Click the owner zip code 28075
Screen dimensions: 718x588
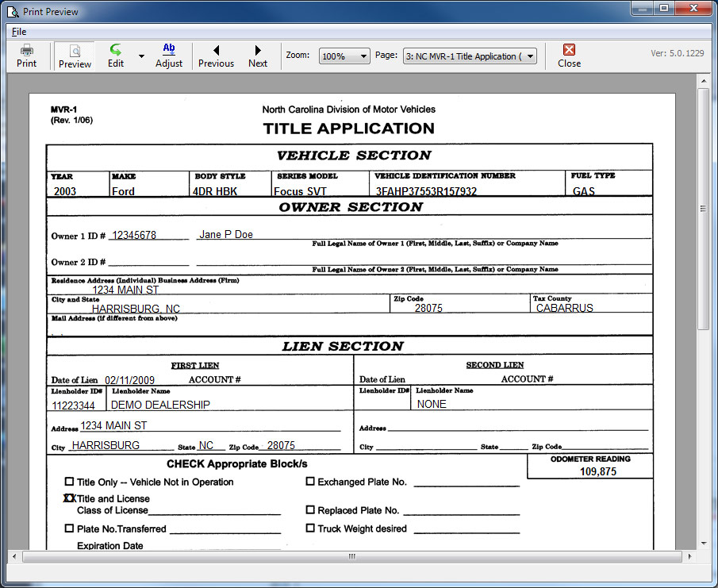tap(428, 308)
